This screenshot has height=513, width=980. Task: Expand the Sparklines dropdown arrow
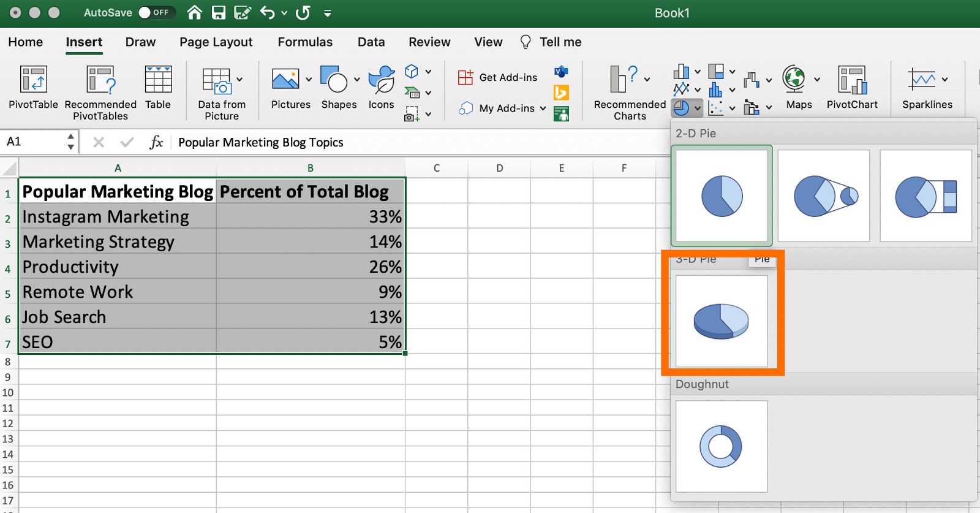point(944,80)
